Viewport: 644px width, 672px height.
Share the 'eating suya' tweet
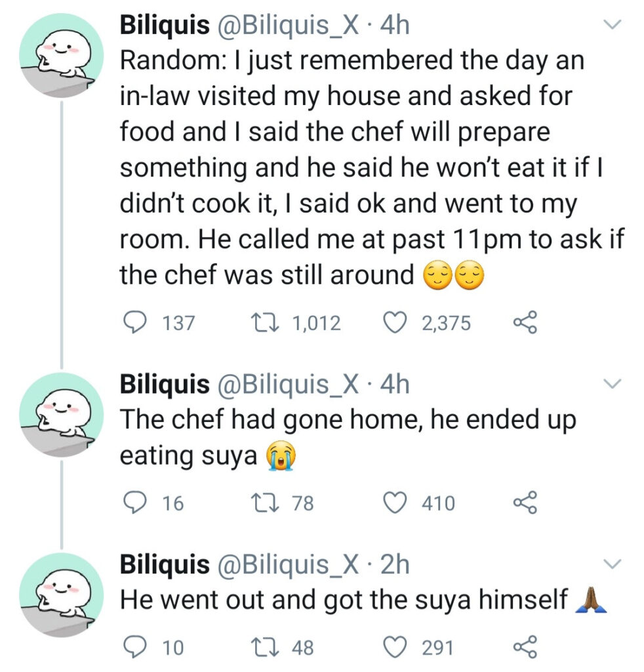tap(525, 503)
